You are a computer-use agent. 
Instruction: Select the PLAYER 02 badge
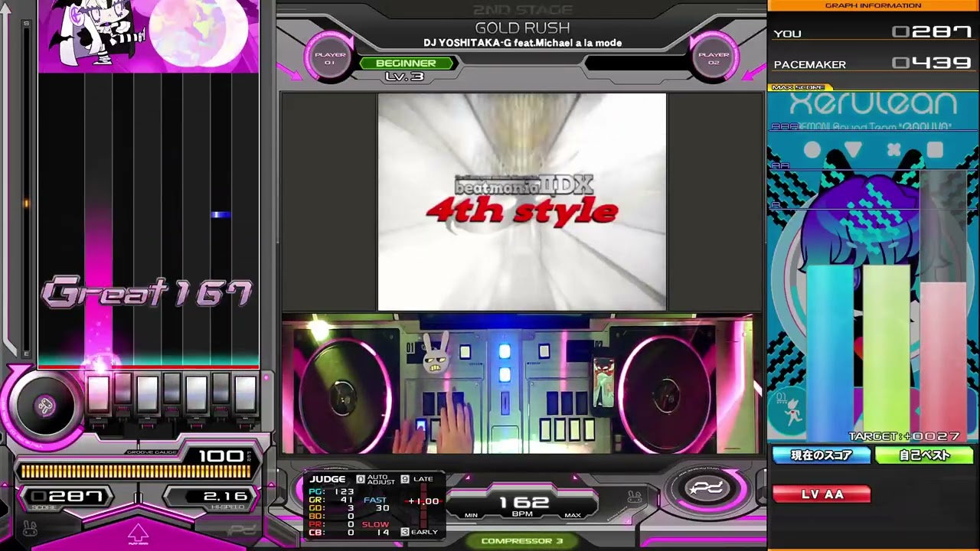tap(714, 58)
